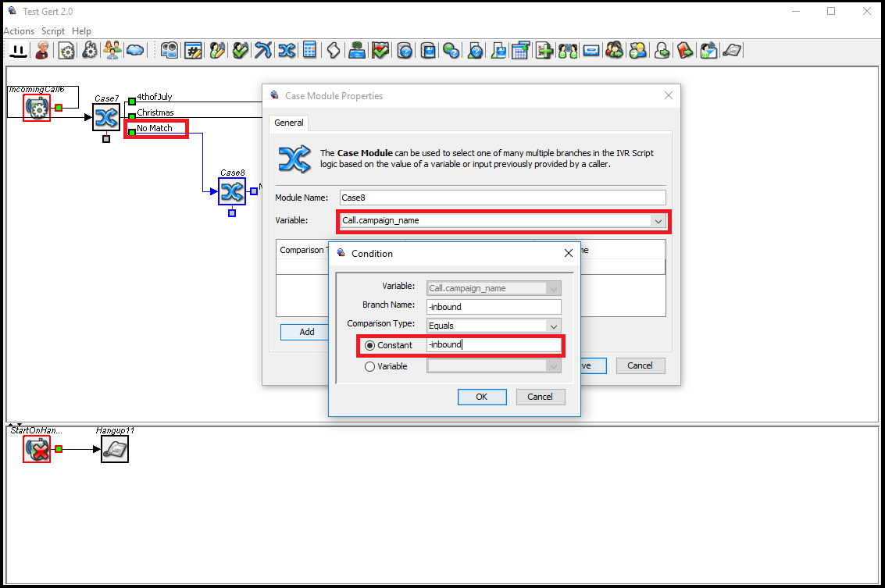The width and height of the screenshot is (885, 588).
Task: Click the map with green checkmark icon
Action: pos(381,51)
